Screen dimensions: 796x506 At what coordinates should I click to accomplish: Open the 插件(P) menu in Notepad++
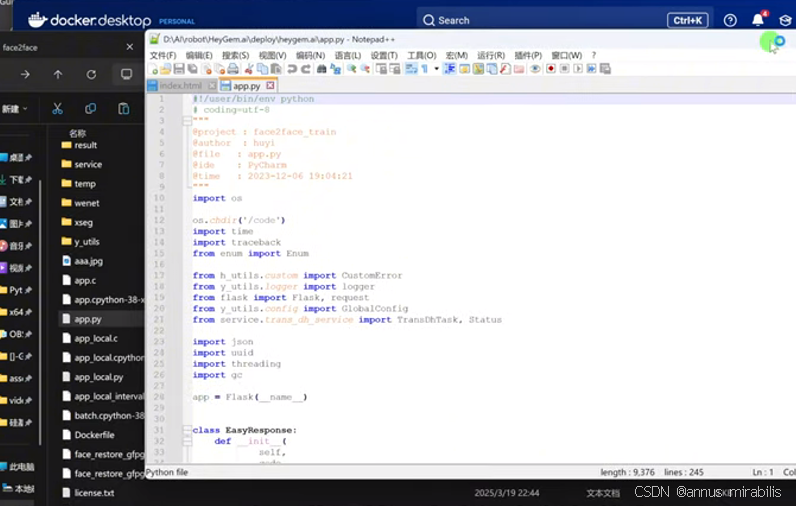[527, 55]
